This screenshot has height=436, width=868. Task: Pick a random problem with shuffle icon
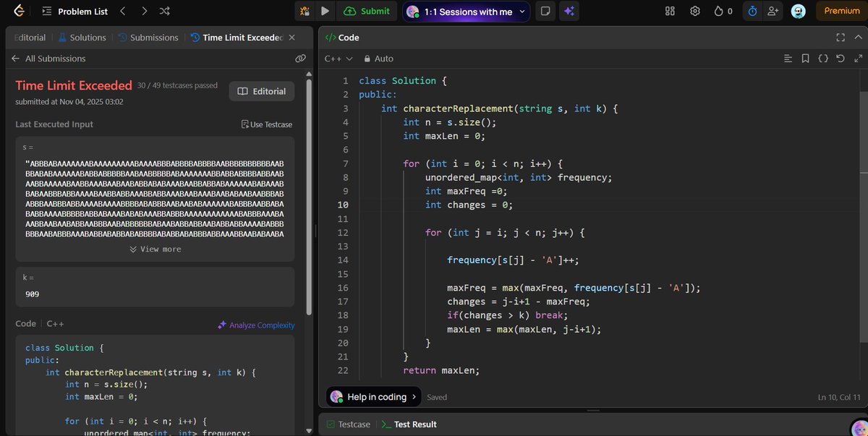[x=165, y=11]
